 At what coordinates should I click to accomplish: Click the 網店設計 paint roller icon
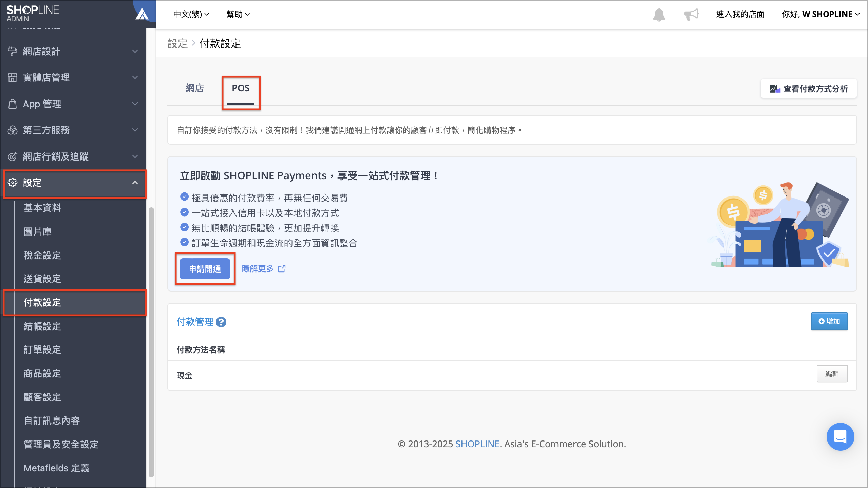pyautogui.click(x=13, y=51)
